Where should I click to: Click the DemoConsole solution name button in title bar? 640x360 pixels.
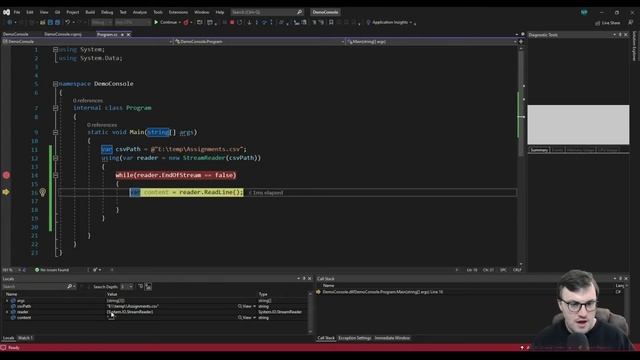[x=325, y=12]
